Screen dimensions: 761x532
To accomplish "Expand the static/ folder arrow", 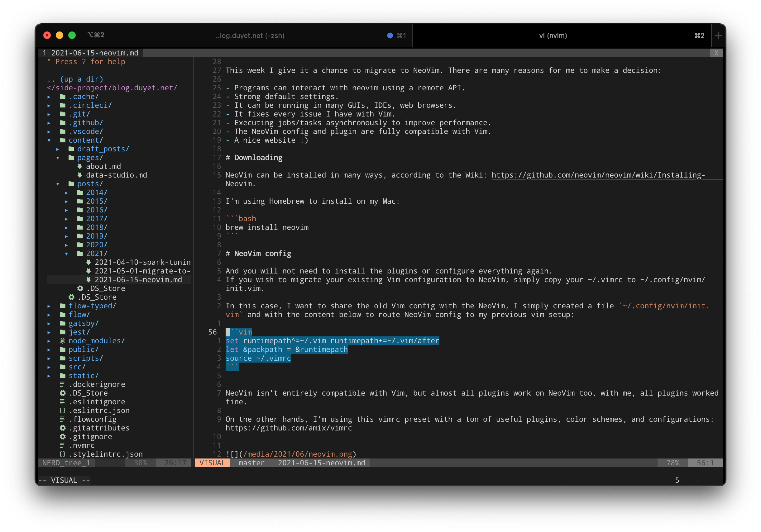I will pos(49,376).
